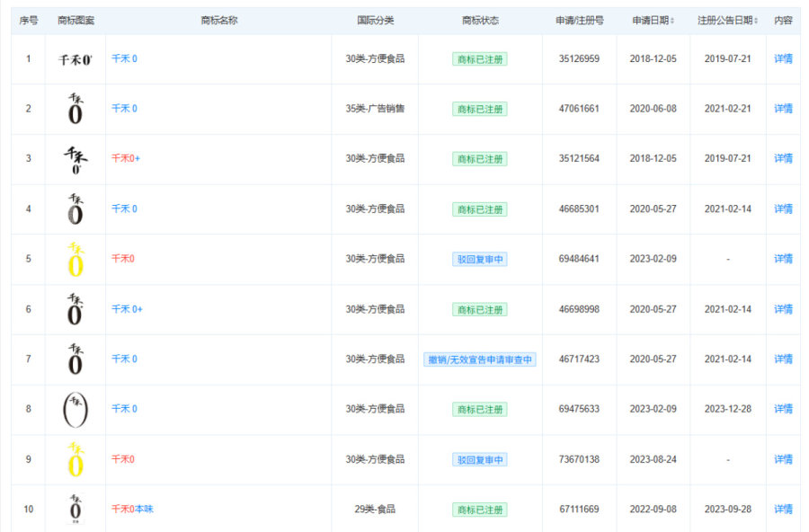View the oval outline trademark image in row 8
Viewport: 809px width, 532px height.
pos(76,409)
